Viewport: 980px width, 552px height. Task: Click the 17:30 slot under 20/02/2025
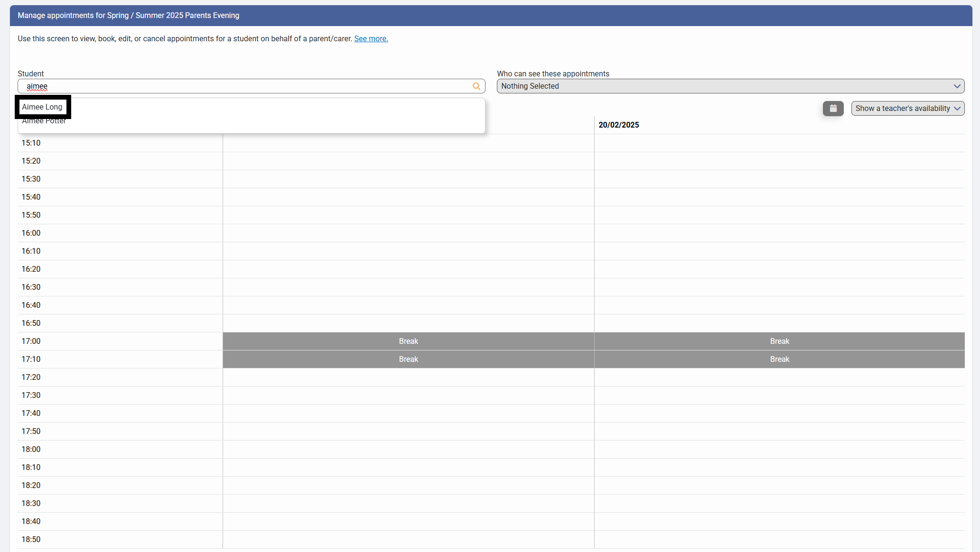click(779, 396)
